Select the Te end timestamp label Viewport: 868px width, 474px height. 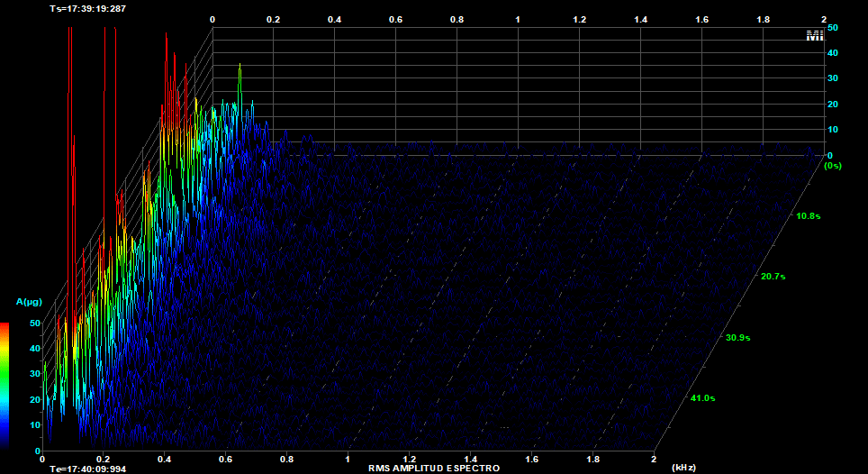point(88,469)
